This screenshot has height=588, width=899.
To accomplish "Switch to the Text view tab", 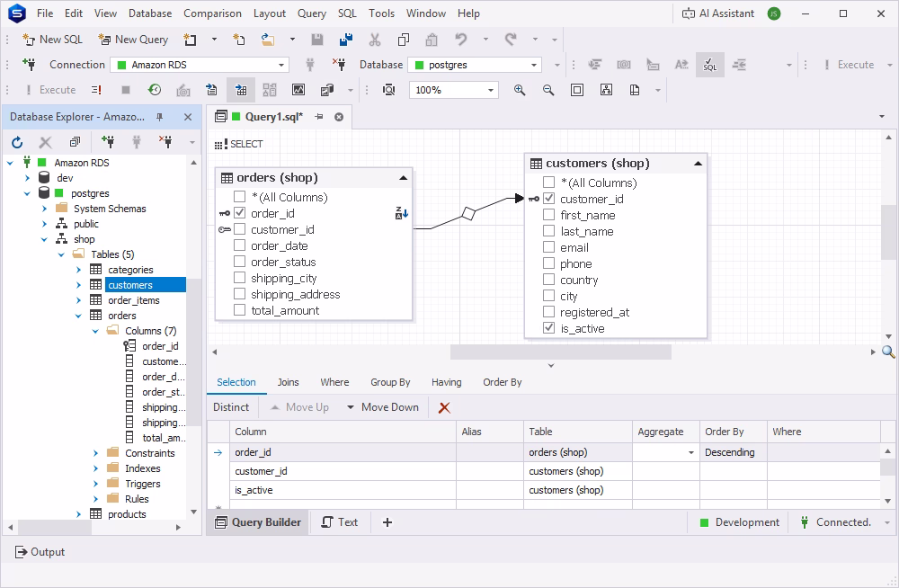I will 340,522.
